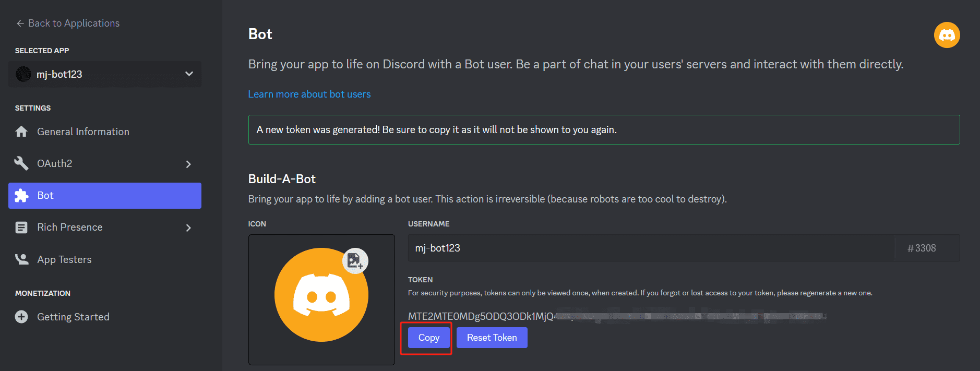Expand the Rich Presence submenu chevron
Screen dimensions: 980x371
[x=188, y=228]
